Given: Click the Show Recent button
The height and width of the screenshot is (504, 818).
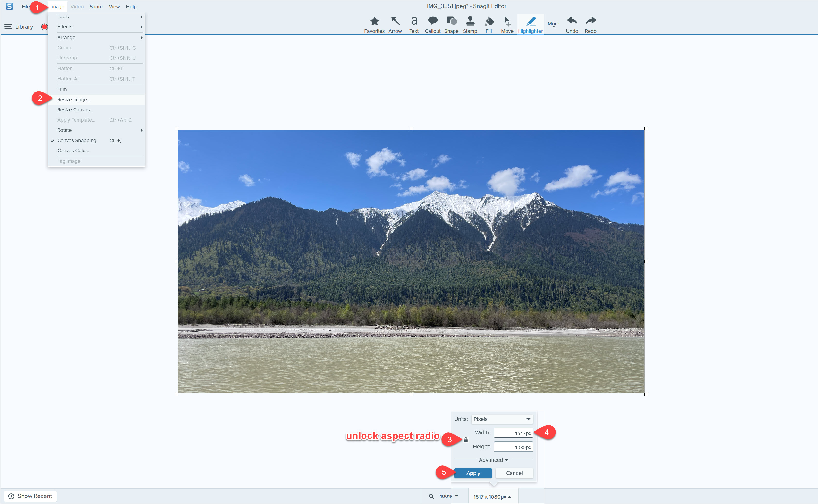Looking at the screenshot, I should click(30, 496).
